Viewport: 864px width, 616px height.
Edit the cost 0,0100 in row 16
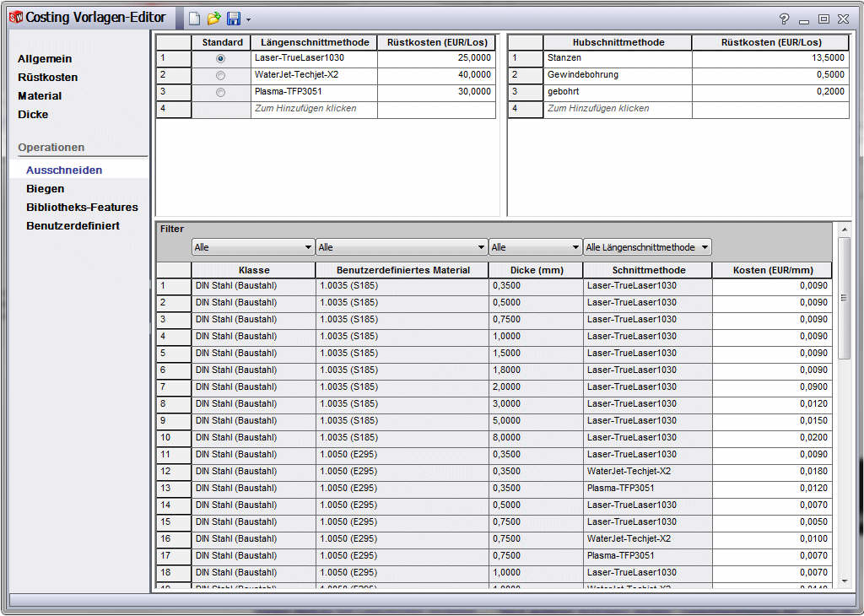pyautogui.click(x=773, y=539)
